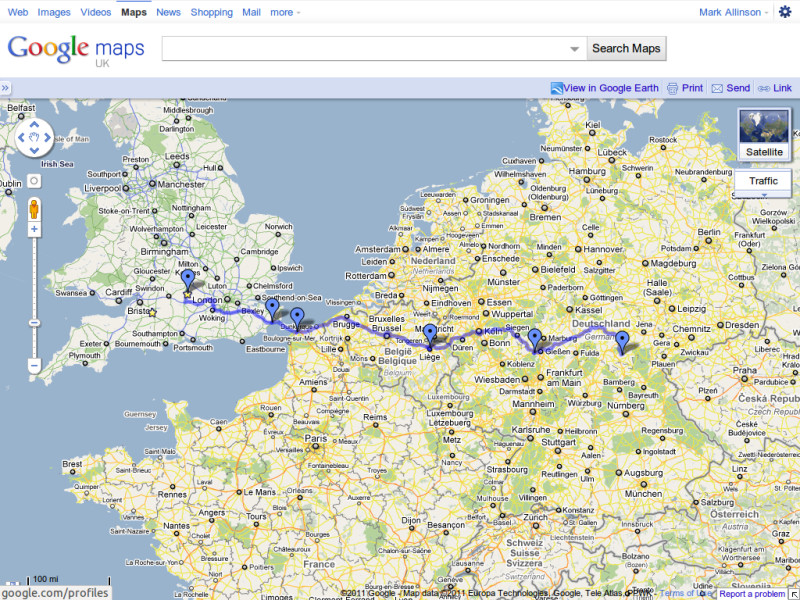Click the chain link icon
This screenshot has width=800, height=600.
(764, 88)
